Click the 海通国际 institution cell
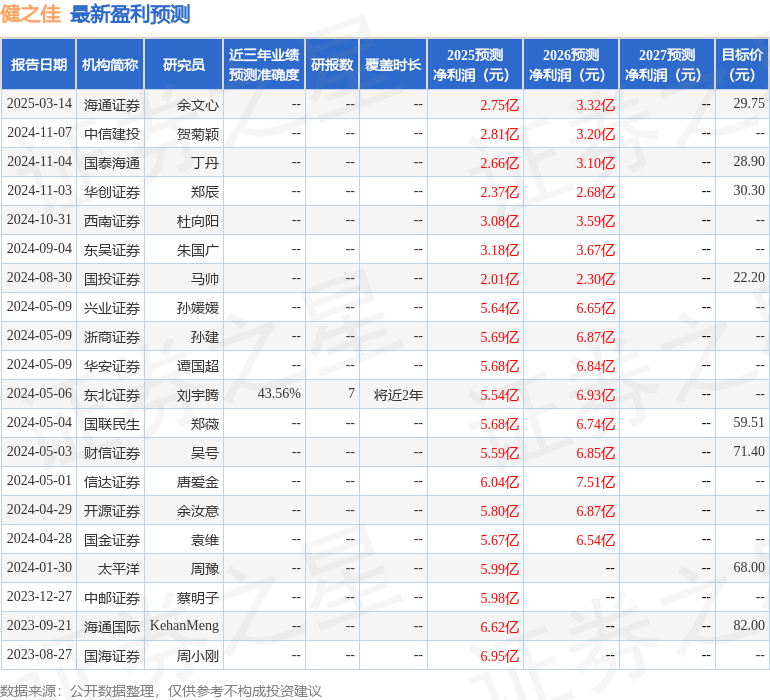Image resolution: width=770 pixels, height=700 pixels. click(x=112, y=626)
